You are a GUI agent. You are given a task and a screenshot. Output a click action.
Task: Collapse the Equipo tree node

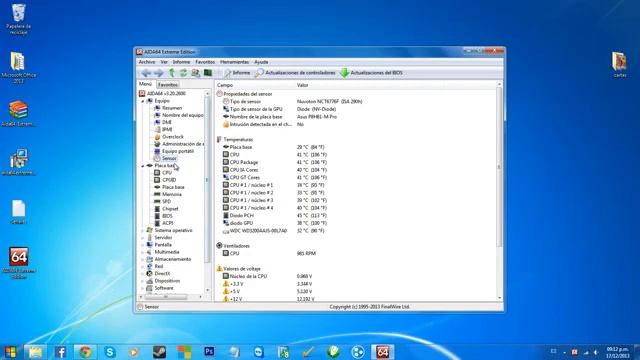click(x=143, y=101)
